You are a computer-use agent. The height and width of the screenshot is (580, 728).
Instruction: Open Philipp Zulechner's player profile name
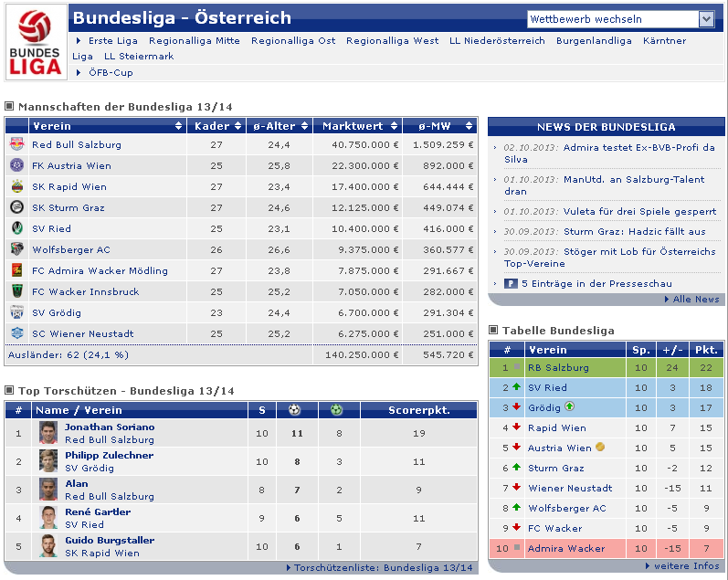pos(109,455)
